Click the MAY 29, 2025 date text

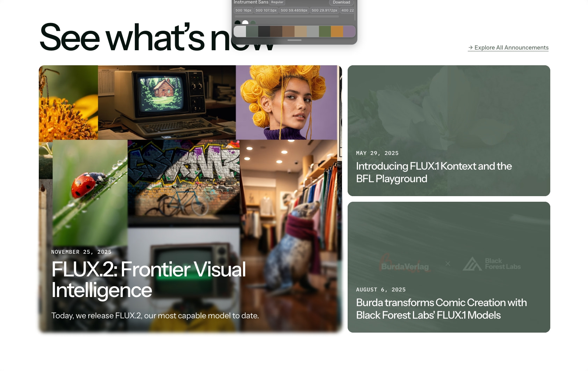[377, 153]
